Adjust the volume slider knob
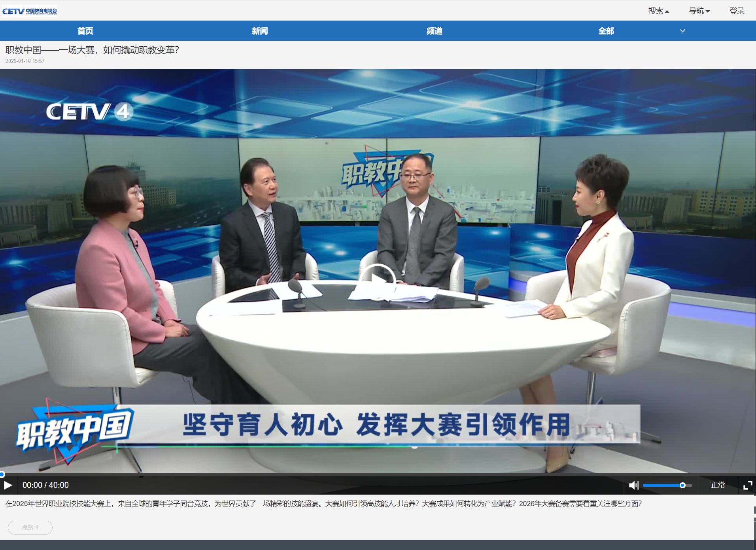The height and width of the screenshot is (550, 756). 682,485
